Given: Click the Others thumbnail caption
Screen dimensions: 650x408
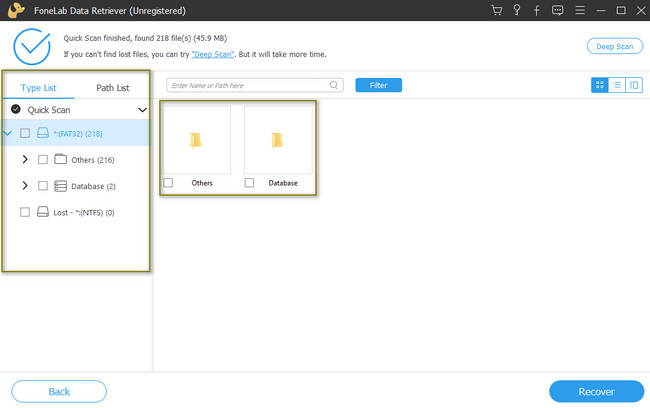Looking at the screenshot, I should (202, 183).
